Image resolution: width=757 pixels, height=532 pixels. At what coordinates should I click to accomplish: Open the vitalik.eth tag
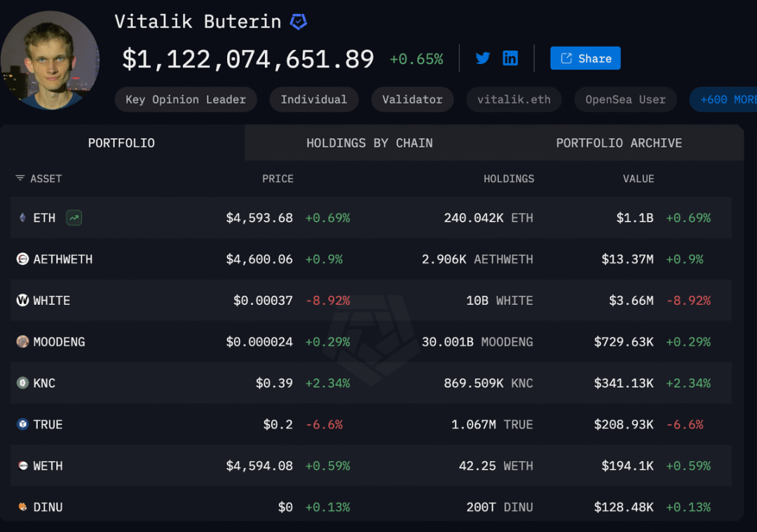(514, 99)
